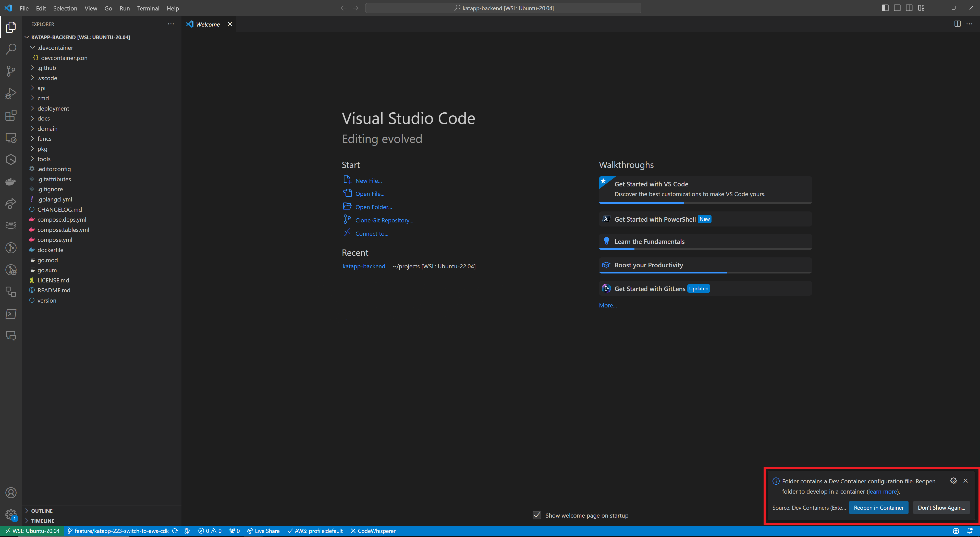Dismiss the Dev Container notification
This screenshot has width=980, height=537.
[x=965, y=481]
